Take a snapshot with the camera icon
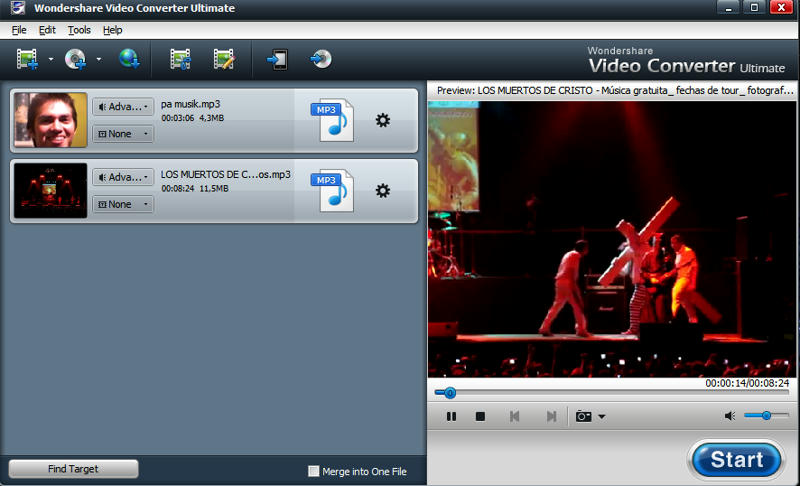 [583, 417]
